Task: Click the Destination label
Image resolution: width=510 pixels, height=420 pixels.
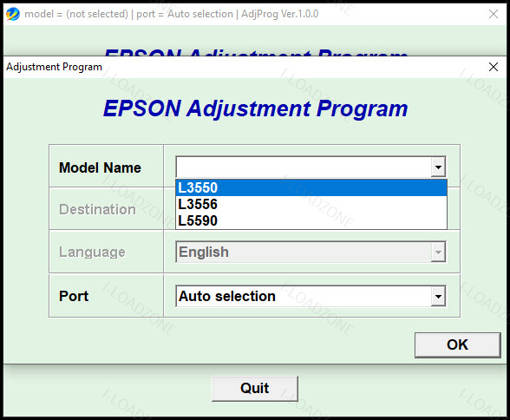Action: pos(97,209)
